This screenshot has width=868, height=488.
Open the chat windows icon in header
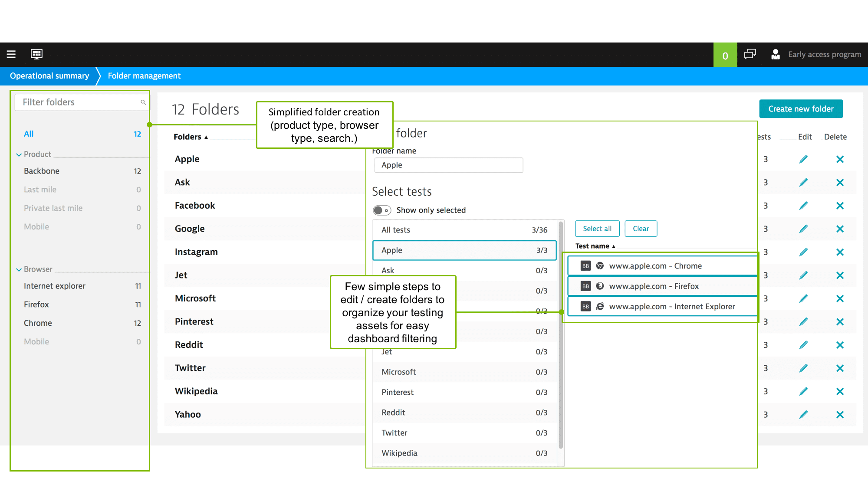[750, 54]
